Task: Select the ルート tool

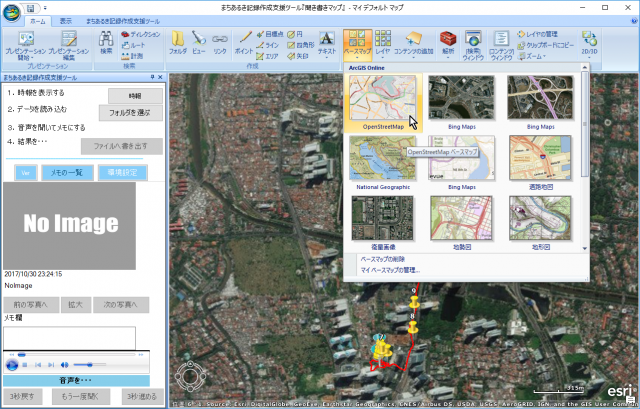Action: [133, 45]
